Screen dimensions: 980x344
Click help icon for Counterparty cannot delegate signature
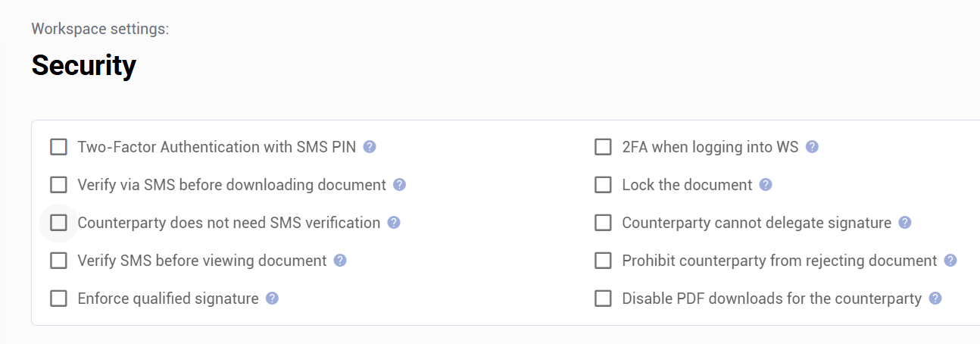click(x=905, y=223)
